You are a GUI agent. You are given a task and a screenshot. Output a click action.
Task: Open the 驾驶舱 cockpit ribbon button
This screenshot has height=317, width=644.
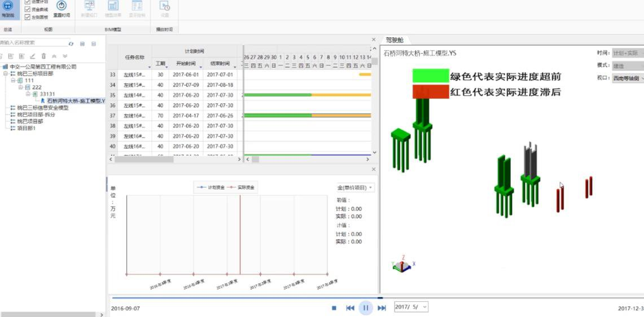(x=8, y=9)
